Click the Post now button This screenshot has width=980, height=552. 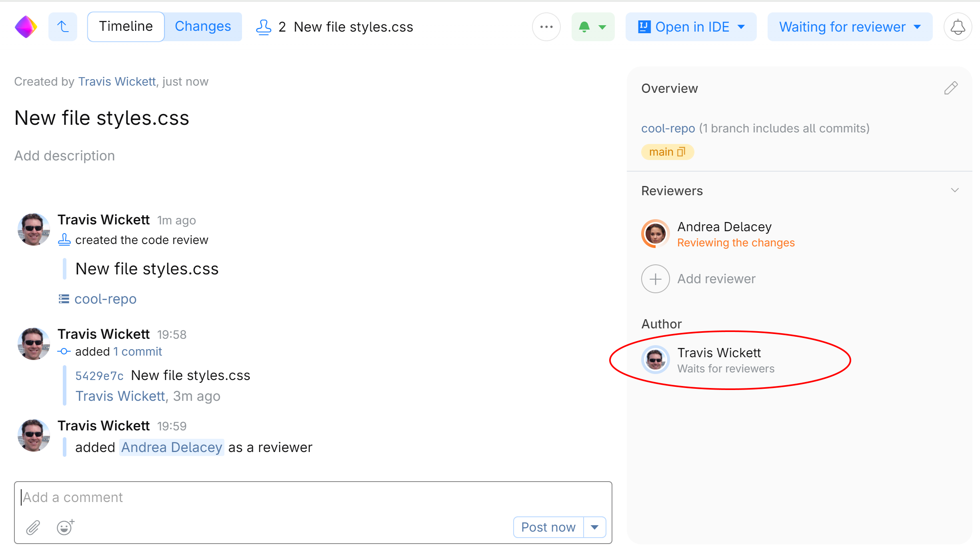(548, 527)
